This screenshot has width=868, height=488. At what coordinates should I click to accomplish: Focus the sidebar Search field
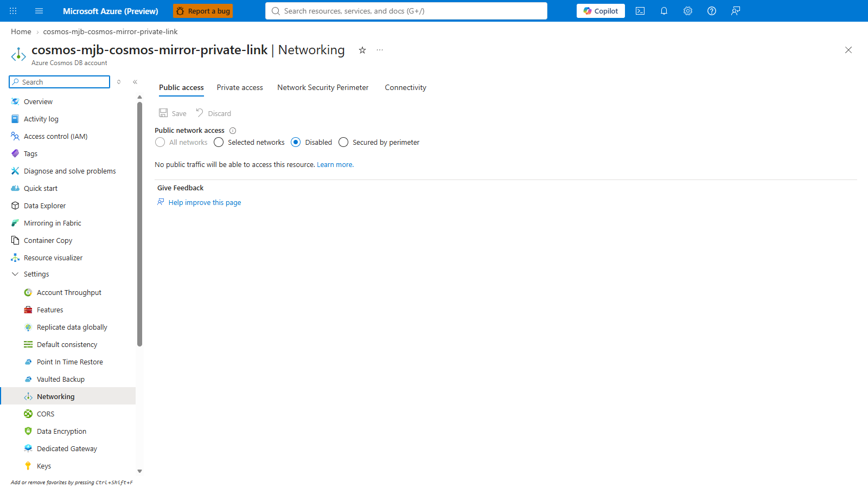[60, 82]
